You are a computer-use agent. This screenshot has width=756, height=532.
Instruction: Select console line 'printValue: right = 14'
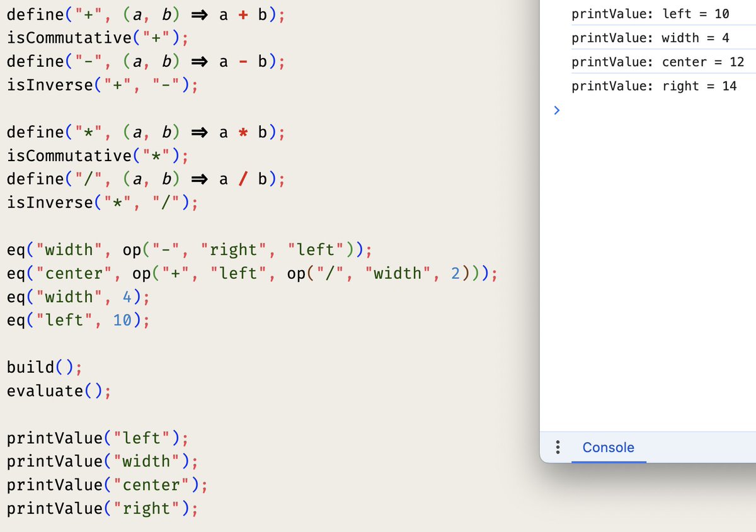(x=654, y=86)
